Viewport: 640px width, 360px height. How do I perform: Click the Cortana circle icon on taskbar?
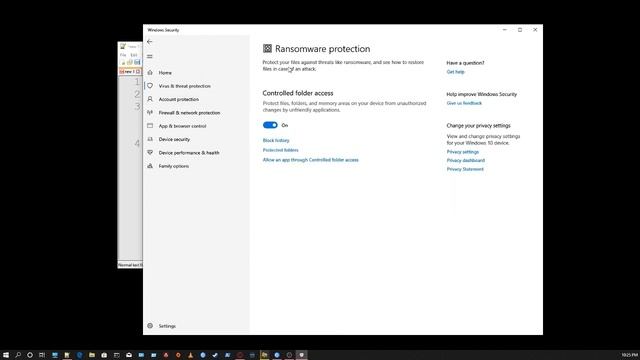pyautogui.click(x=30, y=355)
